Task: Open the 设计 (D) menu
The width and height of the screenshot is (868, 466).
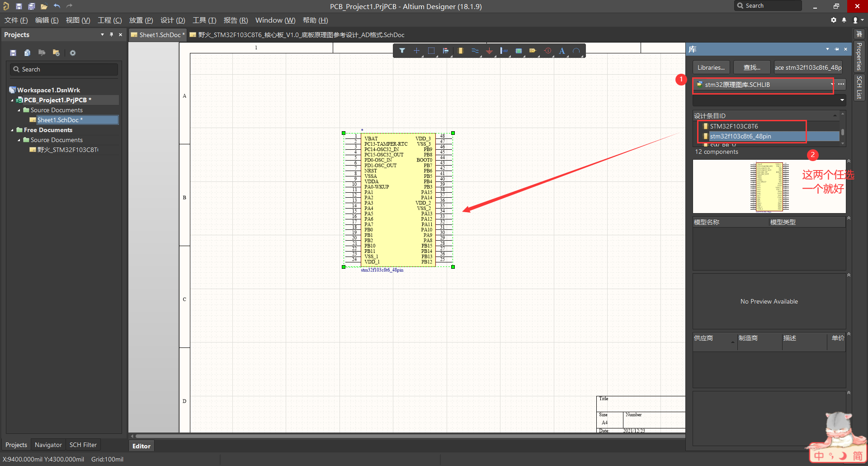Action: [173, 20]
